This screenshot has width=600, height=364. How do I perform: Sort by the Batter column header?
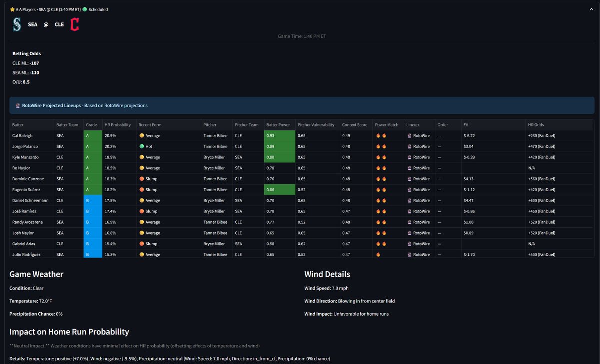point(32,125)
